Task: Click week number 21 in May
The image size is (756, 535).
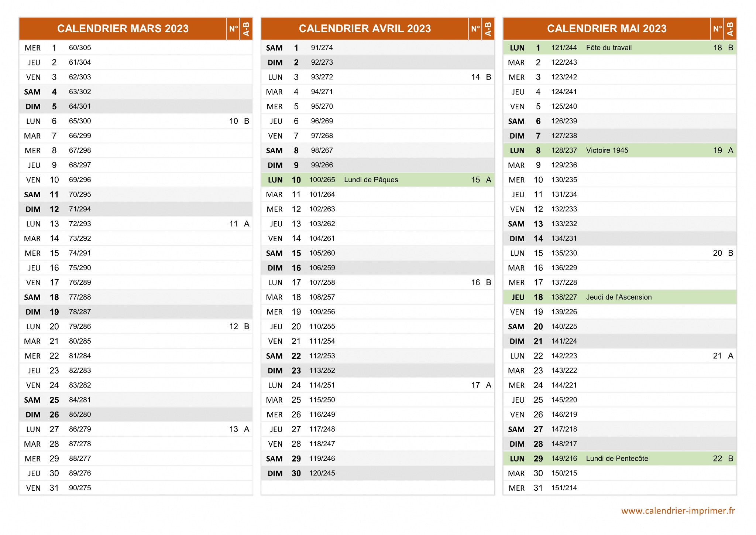Action: 718,356
